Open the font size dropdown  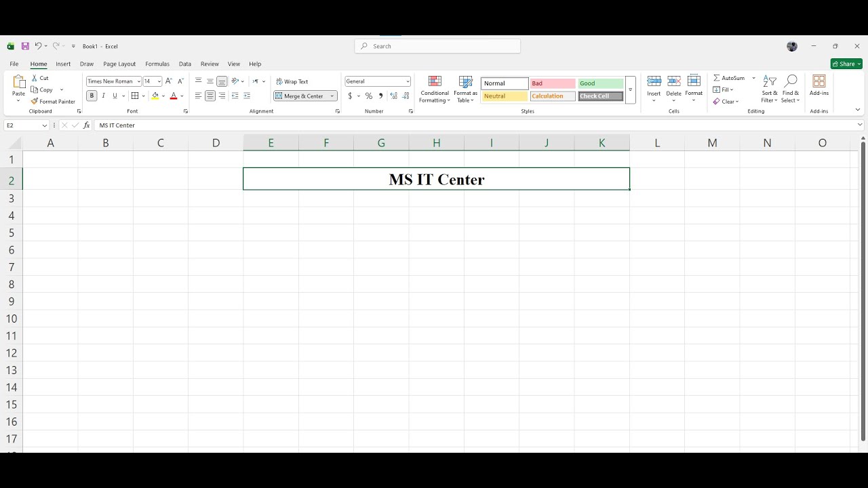coord(159,81)
